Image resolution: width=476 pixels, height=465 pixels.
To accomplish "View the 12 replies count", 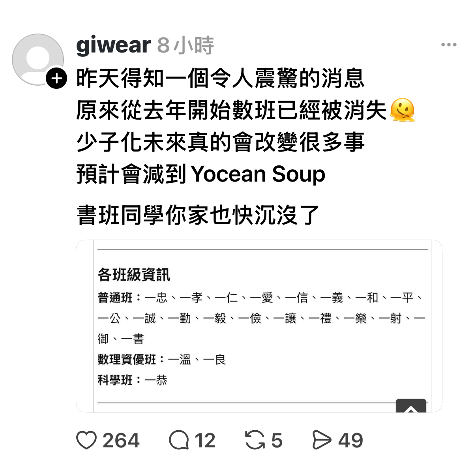I will tap(205, 441).
